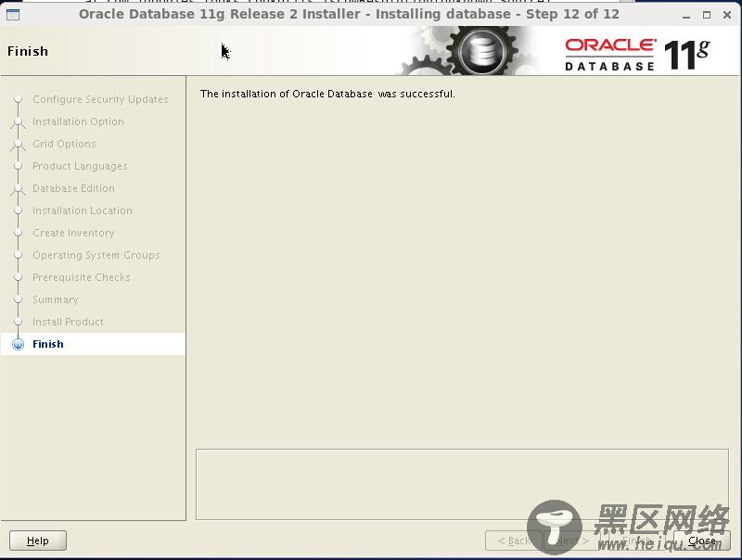This screenshot has height=560, width=742.
Task: Select Summary step in sidebar
Action: [55, 299]
